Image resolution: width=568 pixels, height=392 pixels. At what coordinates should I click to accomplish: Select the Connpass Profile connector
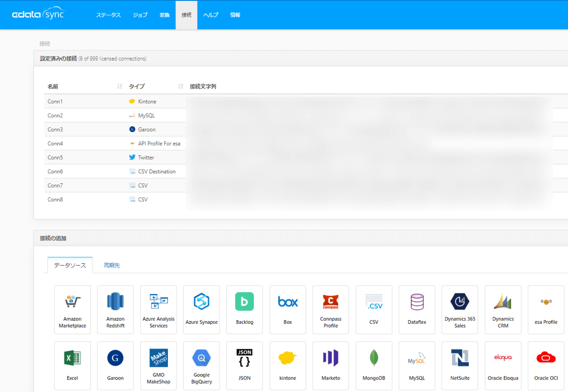pyautogui.click(x=331, y=310)
